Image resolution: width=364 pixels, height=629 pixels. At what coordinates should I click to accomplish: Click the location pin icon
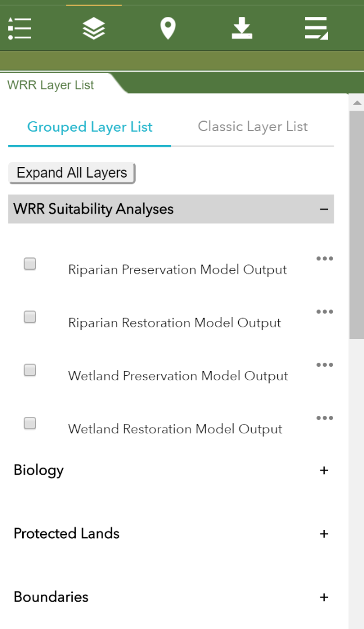pos(168,28)
